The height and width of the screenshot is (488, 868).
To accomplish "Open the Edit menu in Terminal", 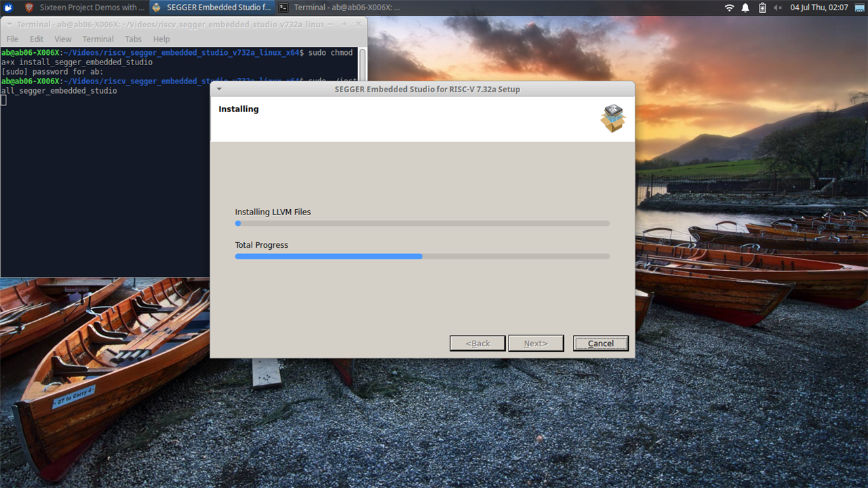I will pos(37,39).
